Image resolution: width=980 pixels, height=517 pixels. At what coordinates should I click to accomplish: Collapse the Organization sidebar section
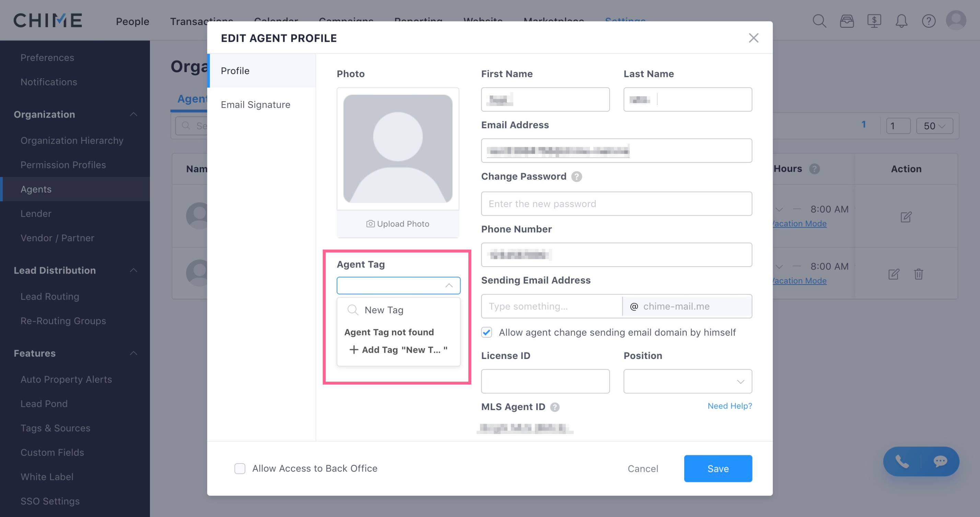coord(133,115)
